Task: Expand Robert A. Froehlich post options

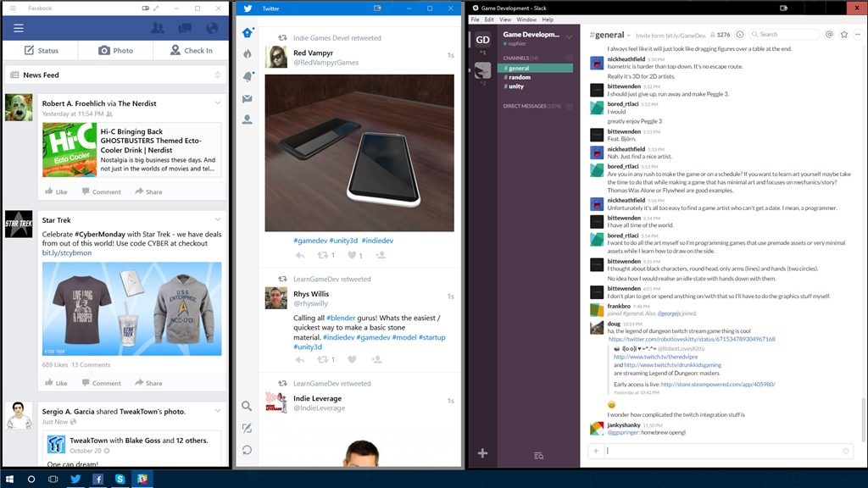Action: [218, 103]
